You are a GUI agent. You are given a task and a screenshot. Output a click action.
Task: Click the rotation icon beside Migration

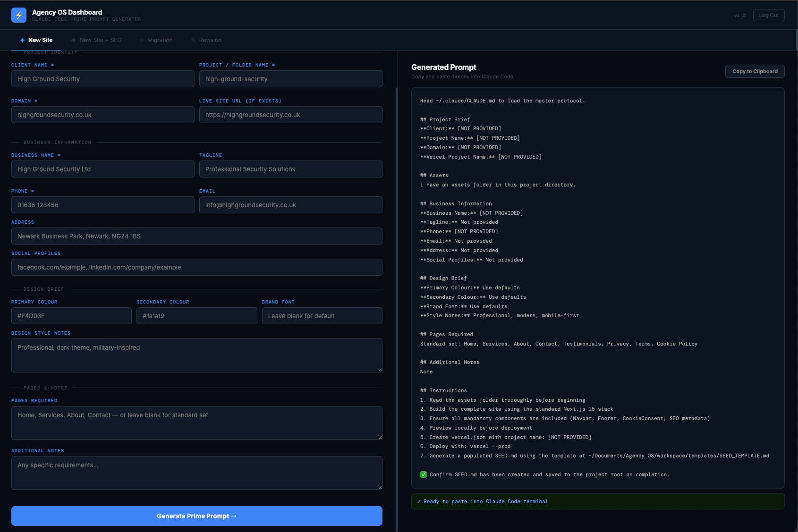[x=141, y=40]
